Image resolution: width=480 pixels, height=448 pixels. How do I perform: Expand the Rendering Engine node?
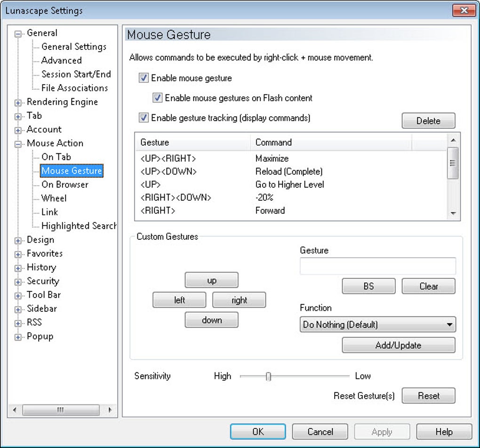[x=18, y=103]
